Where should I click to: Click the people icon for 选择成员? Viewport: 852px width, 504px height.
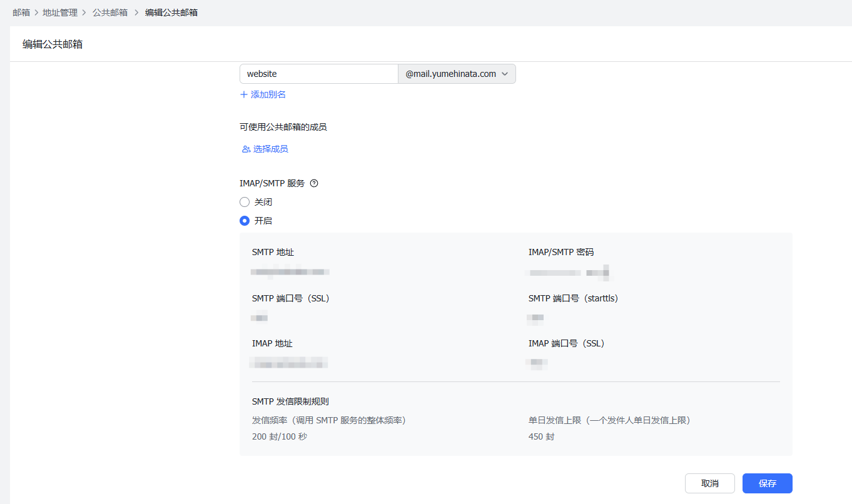click(x=246, y=149)
